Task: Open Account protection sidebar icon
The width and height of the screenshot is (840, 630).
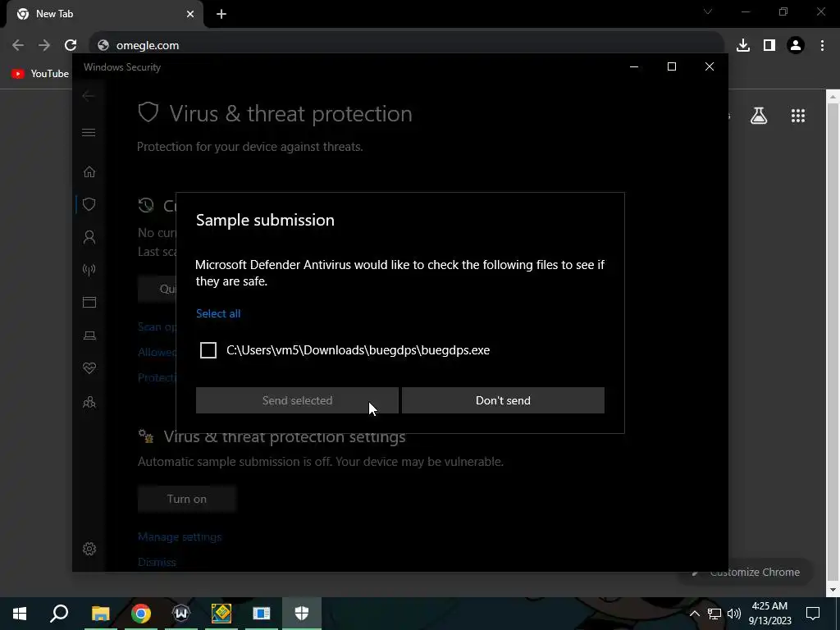Action: 89,237
